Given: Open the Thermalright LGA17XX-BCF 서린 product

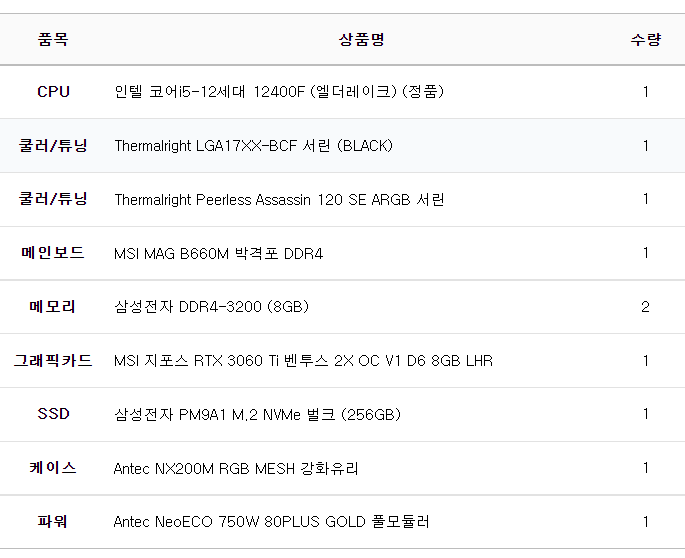Looking at the screenshot, I should (253, 146).
